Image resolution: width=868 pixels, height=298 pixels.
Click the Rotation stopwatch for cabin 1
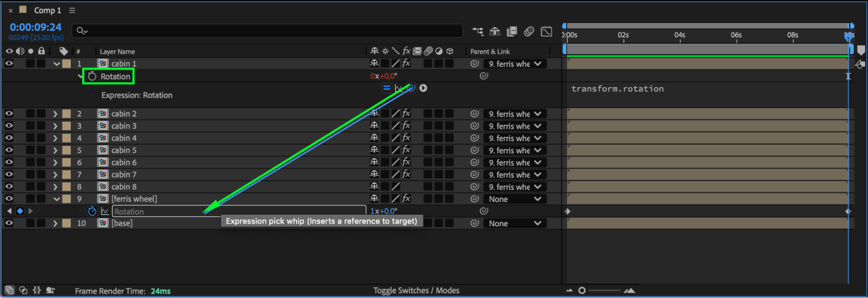[92, 76]
